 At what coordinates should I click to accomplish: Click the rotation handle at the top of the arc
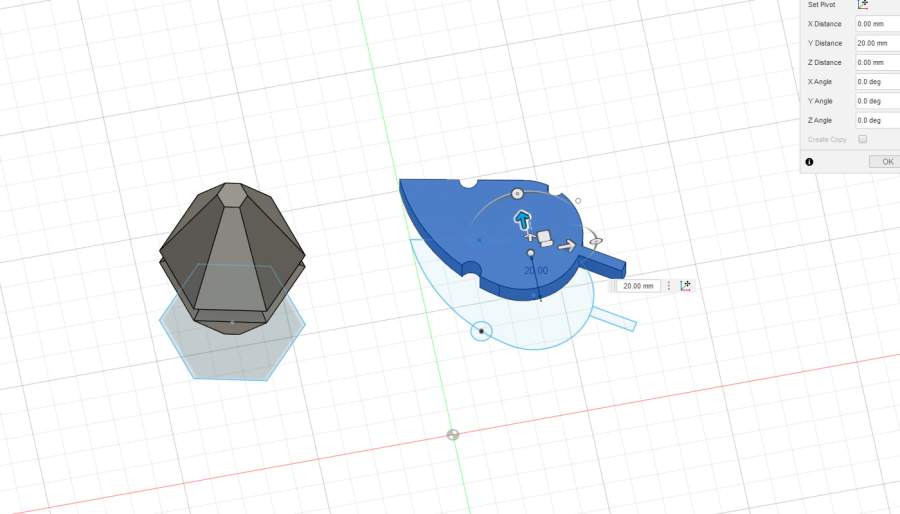[x=517, y=194]
